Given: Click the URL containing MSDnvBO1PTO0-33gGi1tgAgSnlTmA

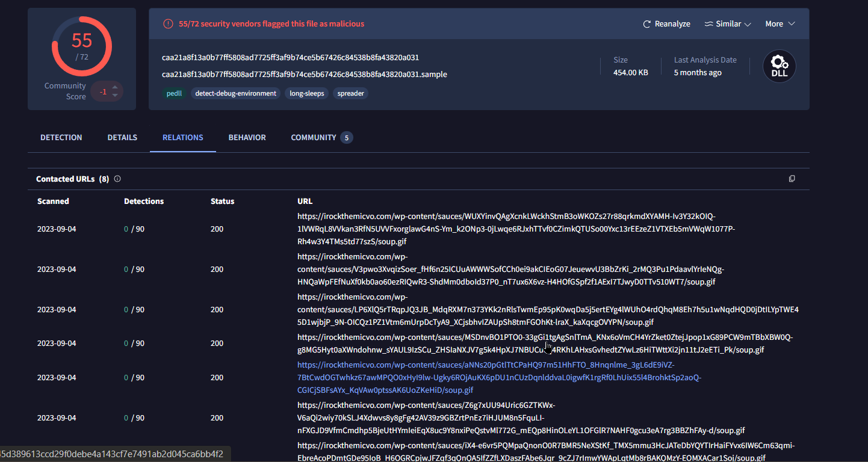Looking at the screenshot, I should click(x=545, y=343).
